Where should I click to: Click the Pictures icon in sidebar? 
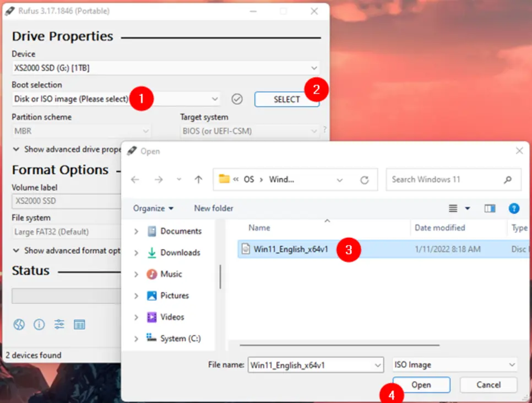[151, 296]
